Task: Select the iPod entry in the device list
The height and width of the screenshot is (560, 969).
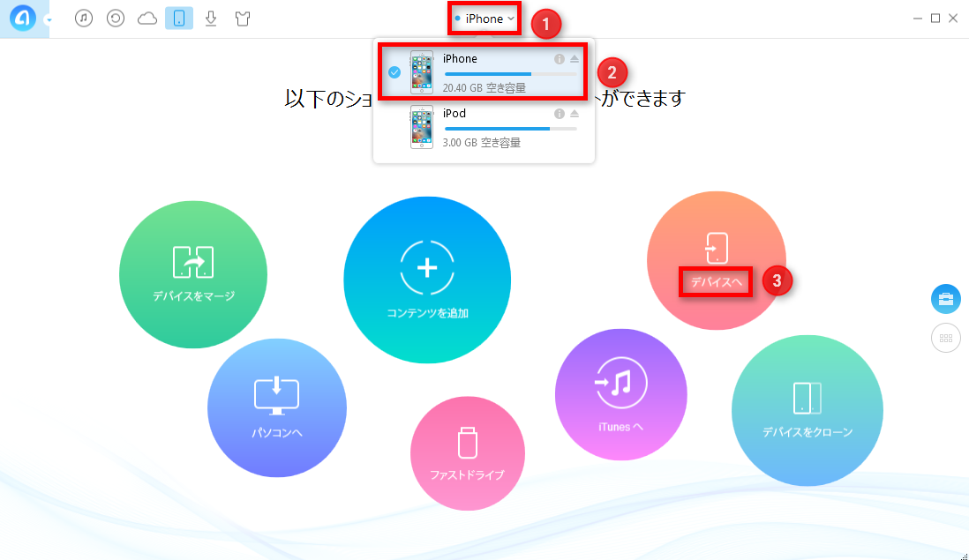Action: (483, 127)
